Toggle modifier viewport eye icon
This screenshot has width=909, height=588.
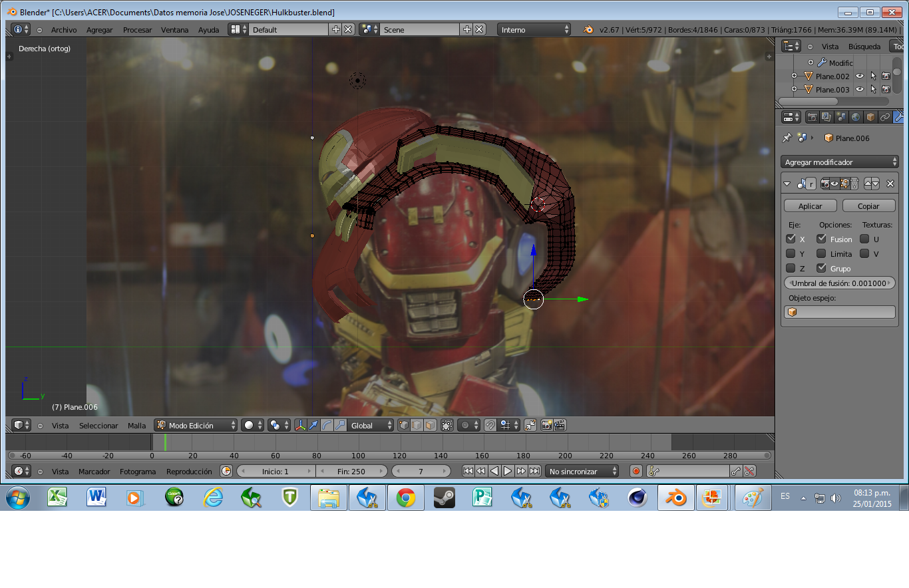click(x=834, y=184)
